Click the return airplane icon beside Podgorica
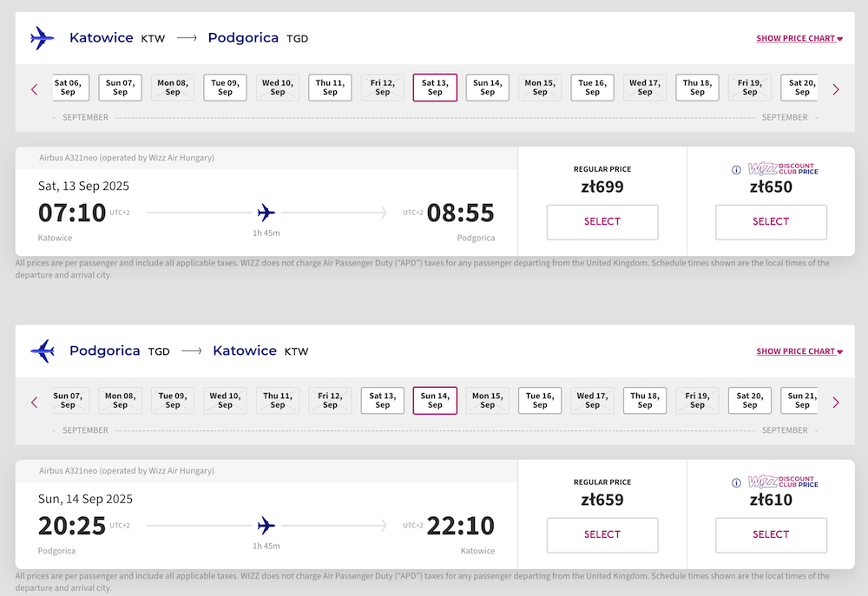Image resolution: width=868 pixels, height=596 pixels. coord(42,350)
